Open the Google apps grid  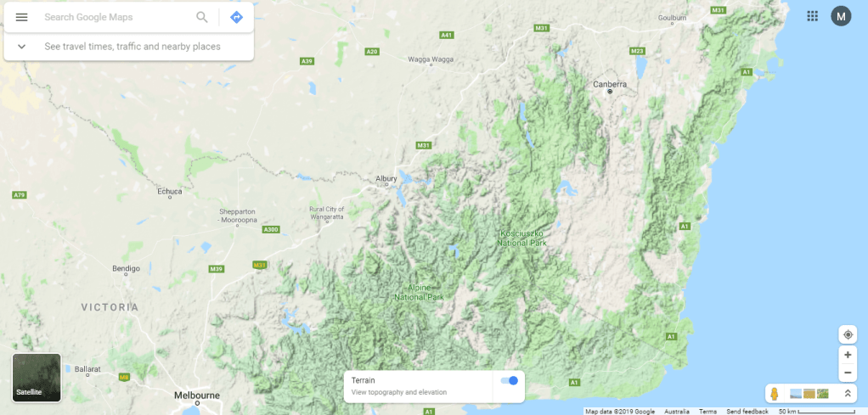[x=812, y=16]
